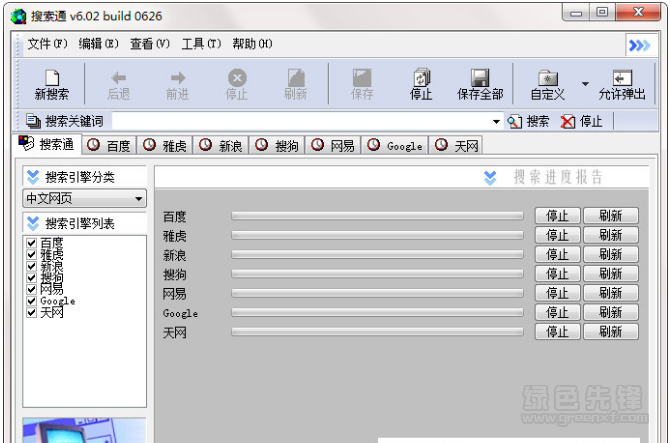The width and height of the screenshot is (670, 443).
Task: Click the 保存全部 save all icon
Action: pyautogui.click(x=480, y=78)
